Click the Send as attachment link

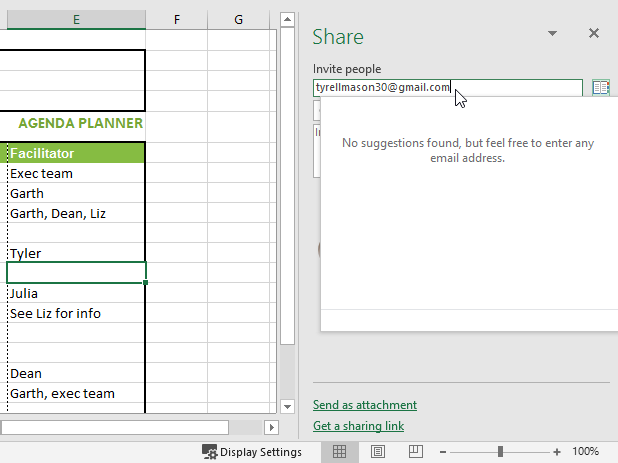(x=365, y=405)
